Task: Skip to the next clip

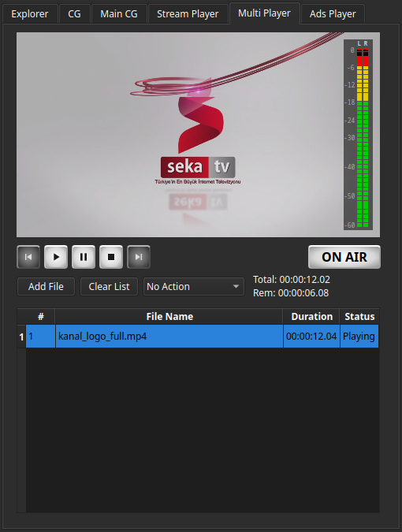Action: pos(139,257)
